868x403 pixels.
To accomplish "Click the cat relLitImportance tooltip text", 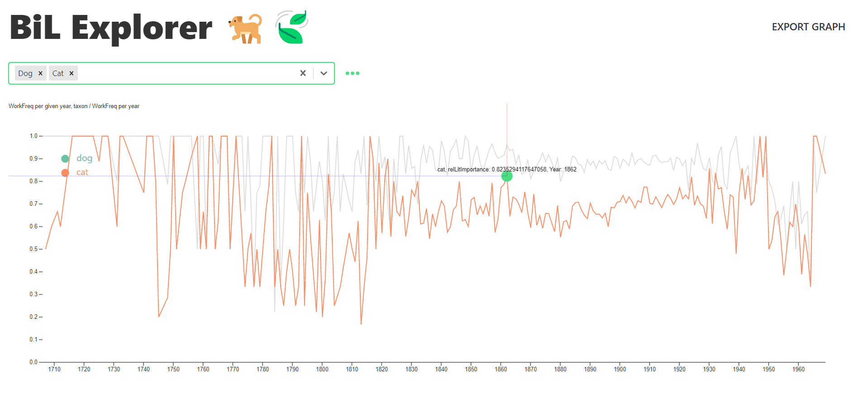I will 506,170.
